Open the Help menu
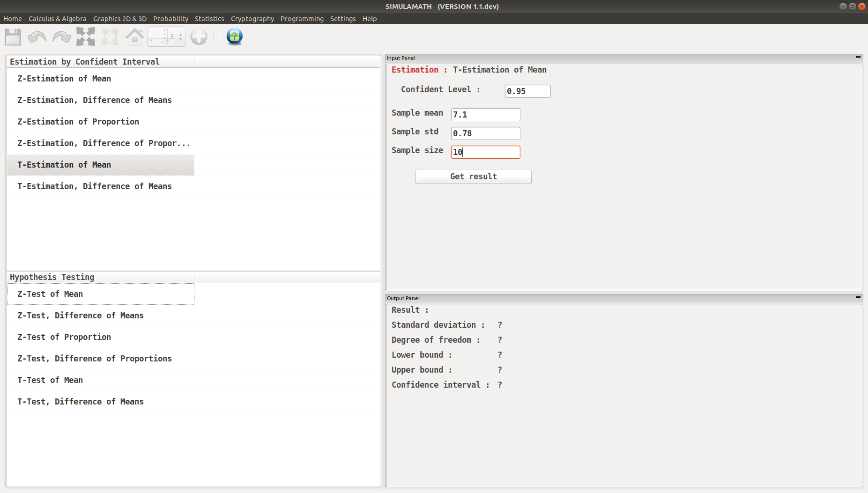This screenshot has height=493, width=868. [370, 19]
